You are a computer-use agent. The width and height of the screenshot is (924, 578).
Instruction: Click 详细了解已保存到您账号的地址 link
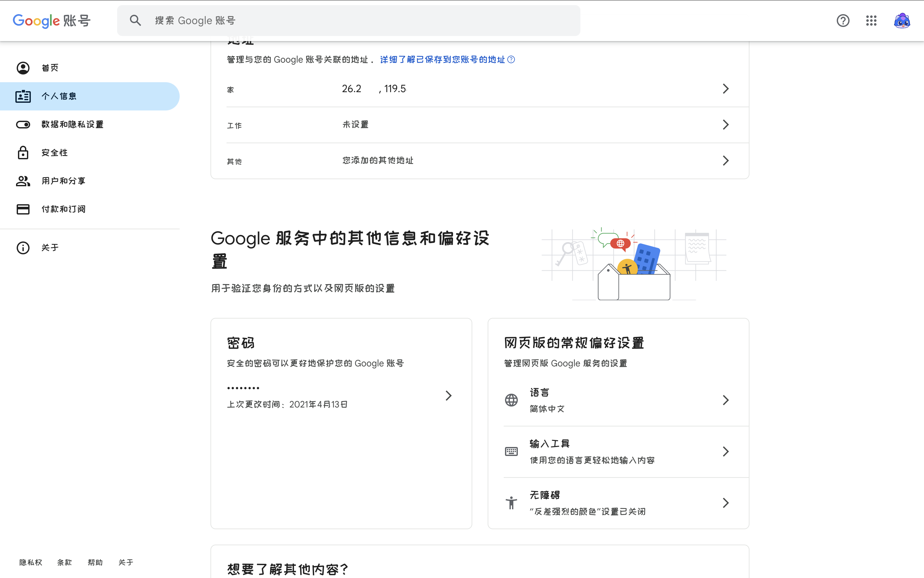tap(442, 60)
